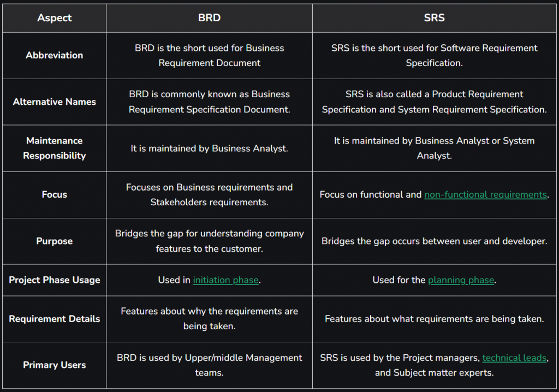
Task: Click the Purpose row label
Action: click(55, 241)
